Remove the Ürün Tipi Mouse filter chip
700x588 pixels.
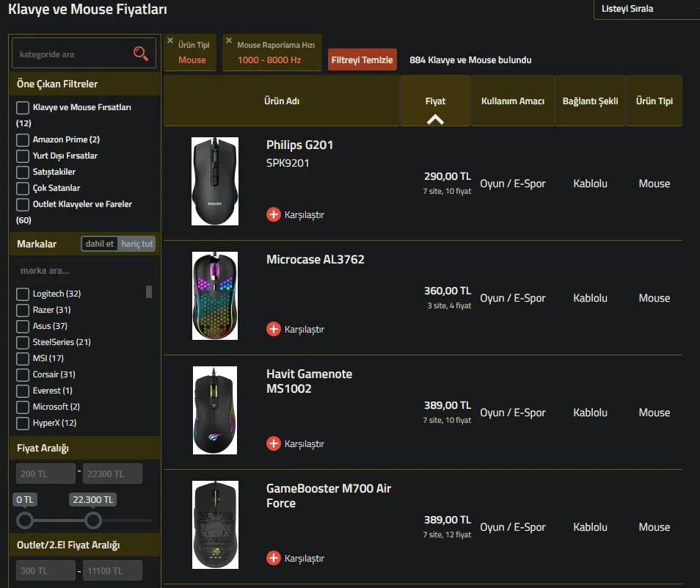pyautogui.click(x=170, y=41)
